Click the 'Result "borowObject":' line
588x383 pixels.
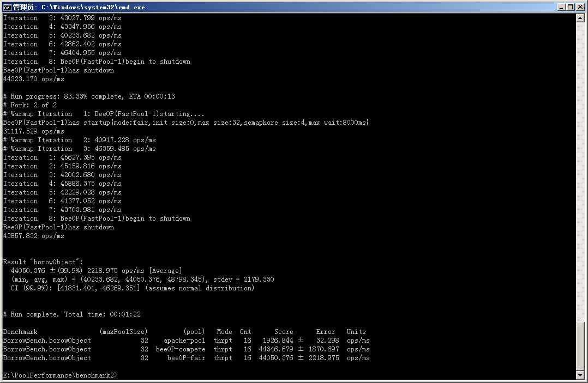(43, 262)
